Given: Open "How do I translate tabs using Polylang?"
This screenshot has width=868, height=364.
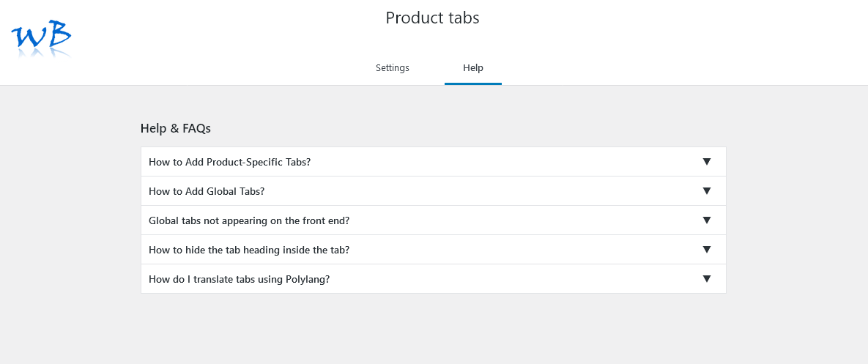Looking at the screenshot, I should pyautogui.click(x=239, y=279).
